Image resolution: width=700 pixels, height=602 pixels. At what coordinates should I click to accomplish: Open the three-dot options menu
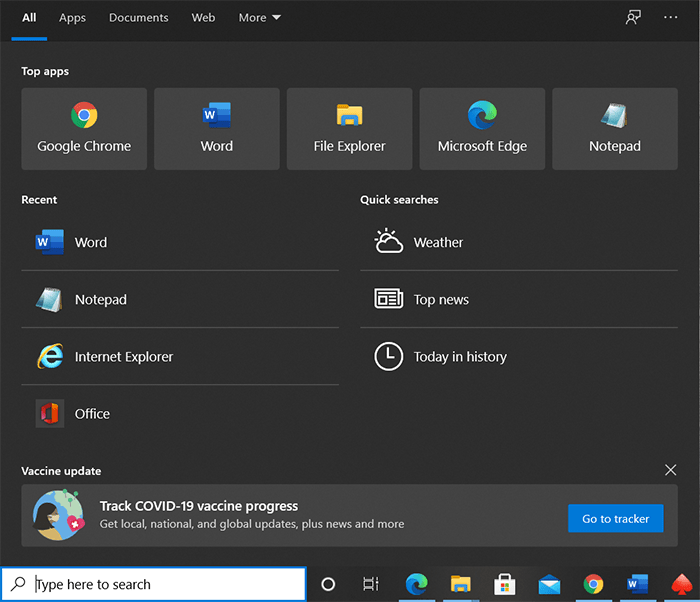click(x=671, y=17)
